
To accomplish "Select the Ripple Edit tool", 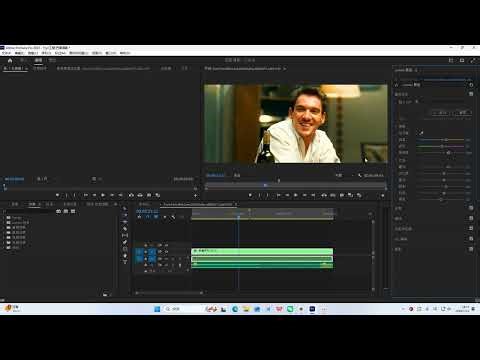I will (x=125, y=222).
